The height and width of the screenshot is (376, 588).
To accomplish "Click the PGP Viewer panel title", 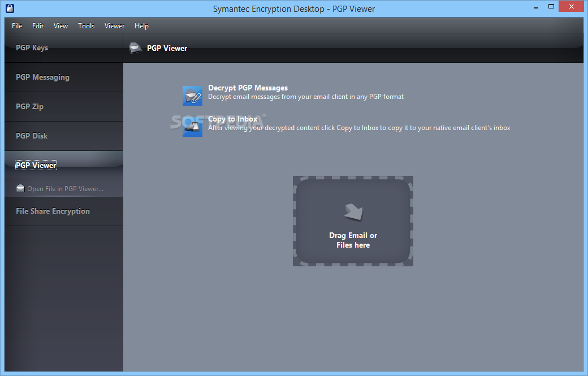I will point(167,49).
